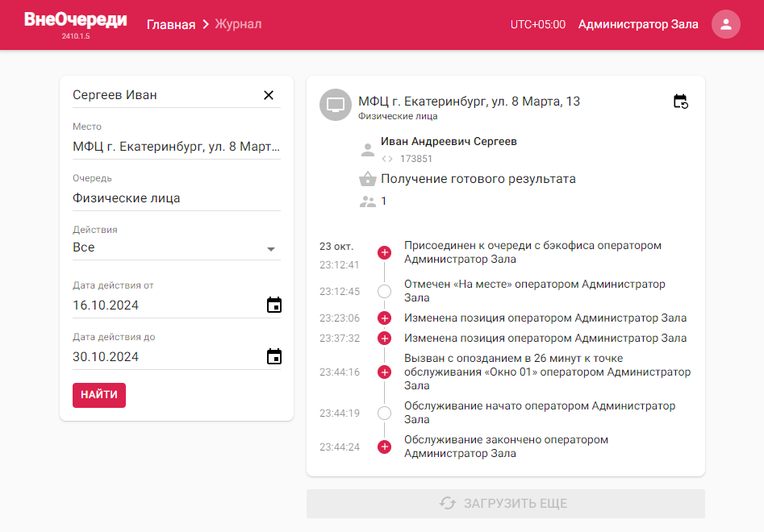764x532 pixels.
Task: Click the monitor icon beside МФЦ title
Action: point(336,105)
